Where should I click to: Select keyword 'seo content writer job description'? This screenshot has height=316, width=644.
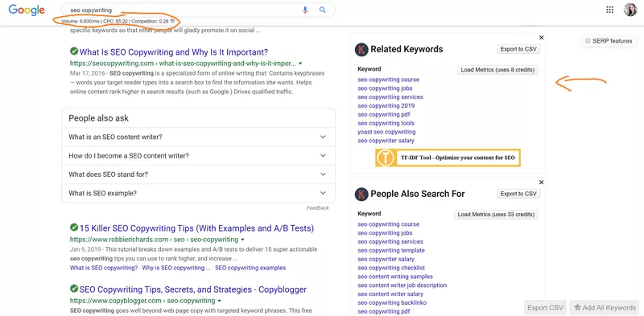(402, 285)
